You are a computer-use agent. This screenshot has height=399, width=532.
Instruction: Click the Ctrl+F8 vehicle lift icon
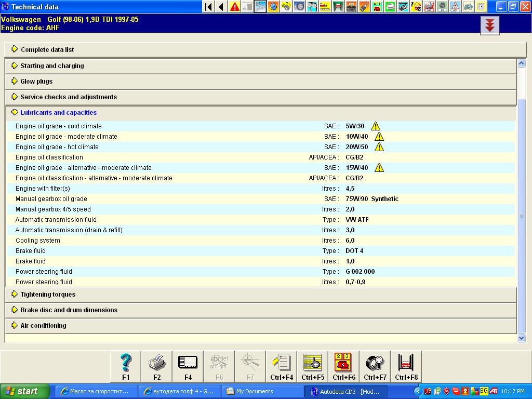(x=406, y=366)
